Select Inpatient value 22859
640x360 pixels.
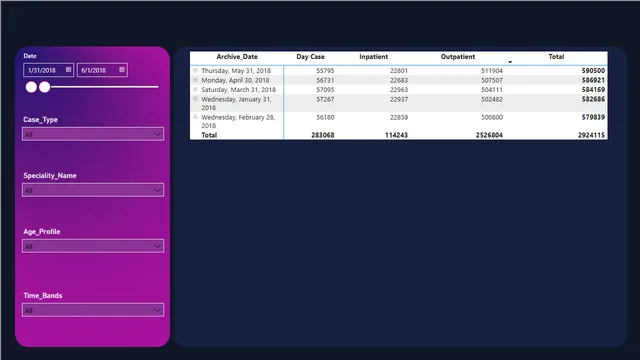399,117
